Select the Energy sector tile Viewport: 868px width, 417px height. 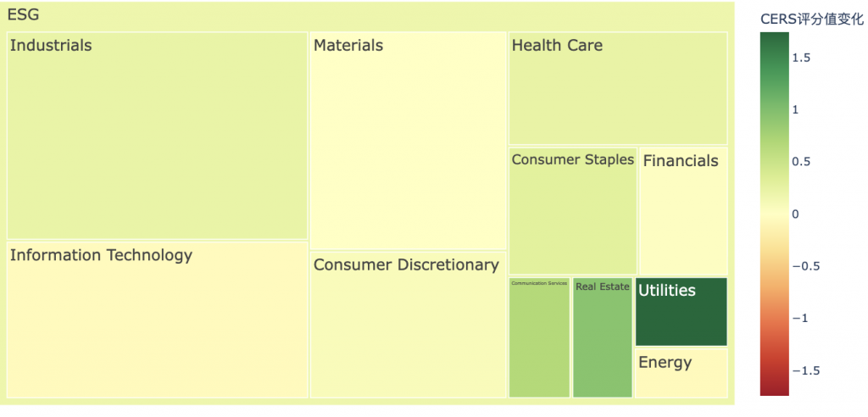pos(682,372)
